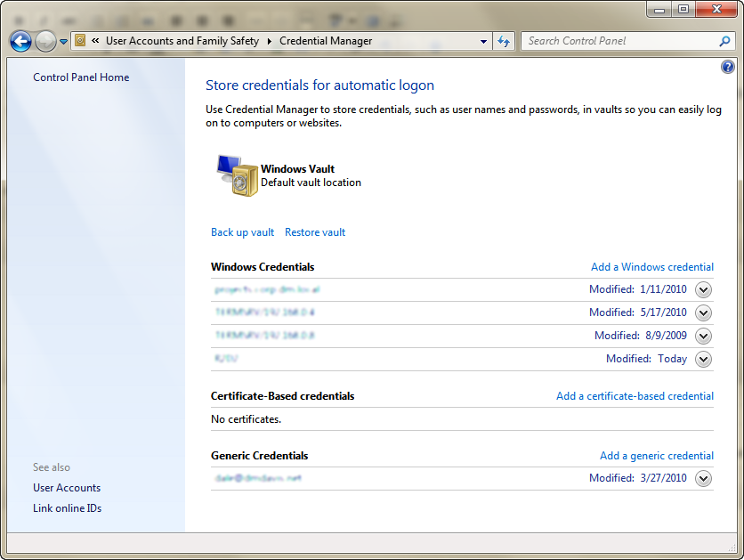Open the address bar history dropdown
Viewport: 744px width, 560px height.
point(483,41)
